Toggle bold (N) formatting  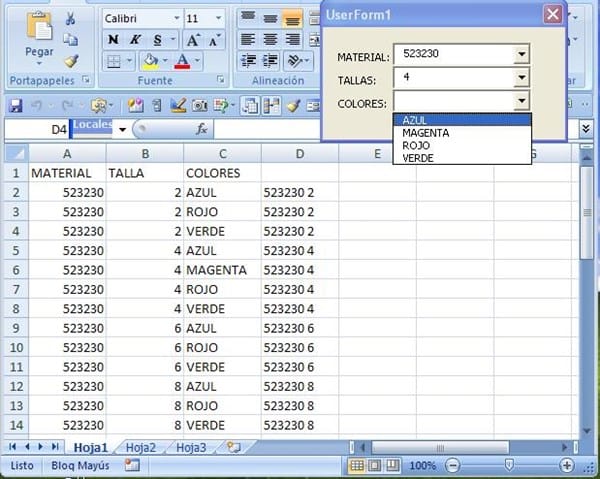point(113,40)
